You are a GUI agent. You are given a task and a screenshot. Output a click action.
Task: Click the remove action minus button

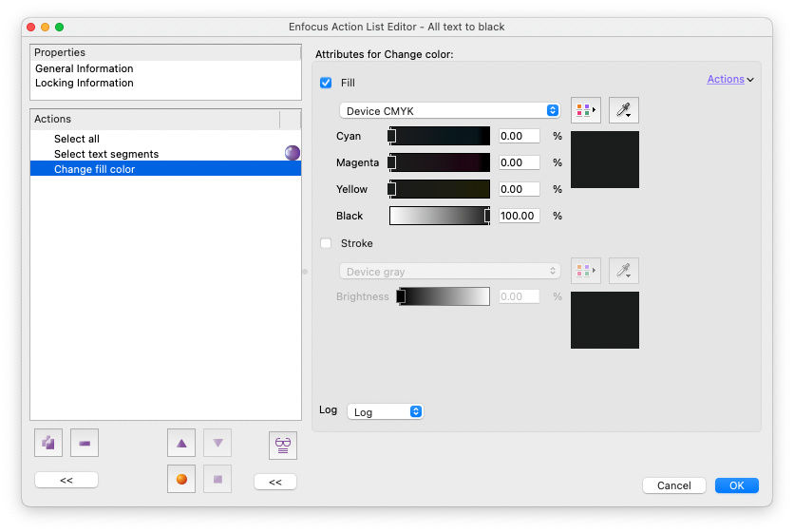click(x=85, y=443)
